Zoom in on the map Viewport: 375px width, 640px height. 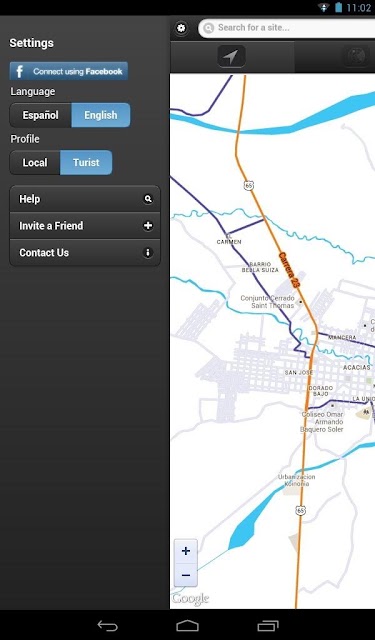click(186, 551)
